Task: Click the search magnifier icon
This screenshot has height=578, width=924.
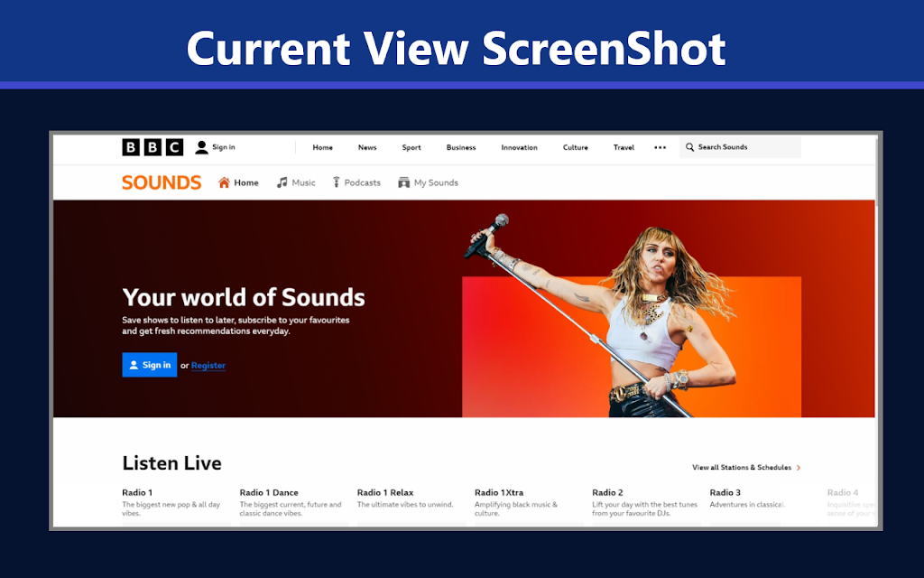Action: [x=689, y=147]
